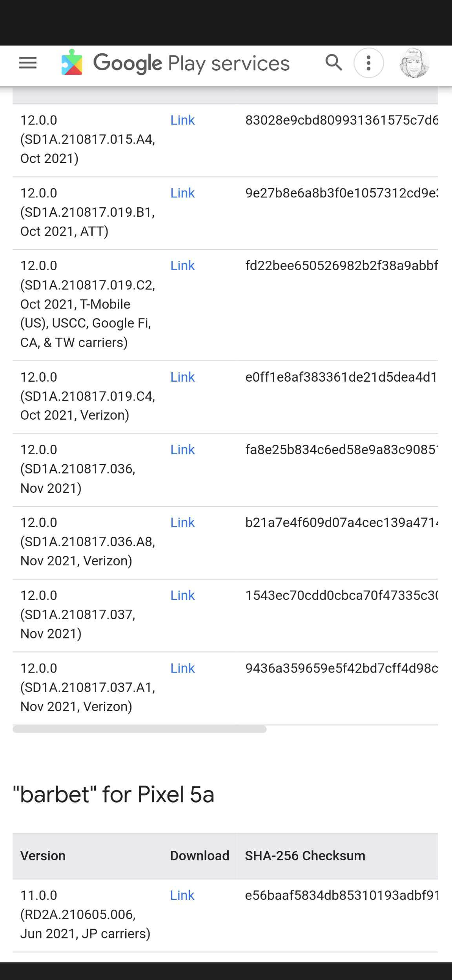Click the Google Play services title text
Image resolution: width=452 pixels, height=980 pixels.
click(x=191, y=64)
